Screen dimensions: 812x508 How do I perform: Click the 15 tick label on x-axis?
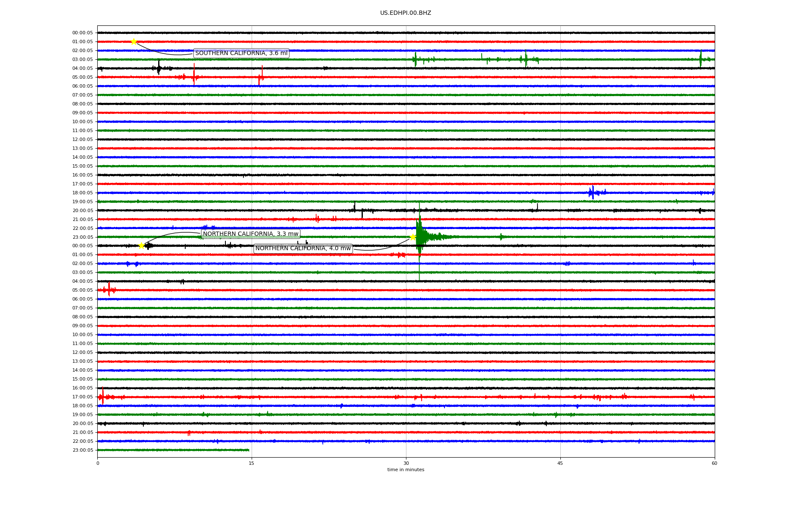point(252,463)
